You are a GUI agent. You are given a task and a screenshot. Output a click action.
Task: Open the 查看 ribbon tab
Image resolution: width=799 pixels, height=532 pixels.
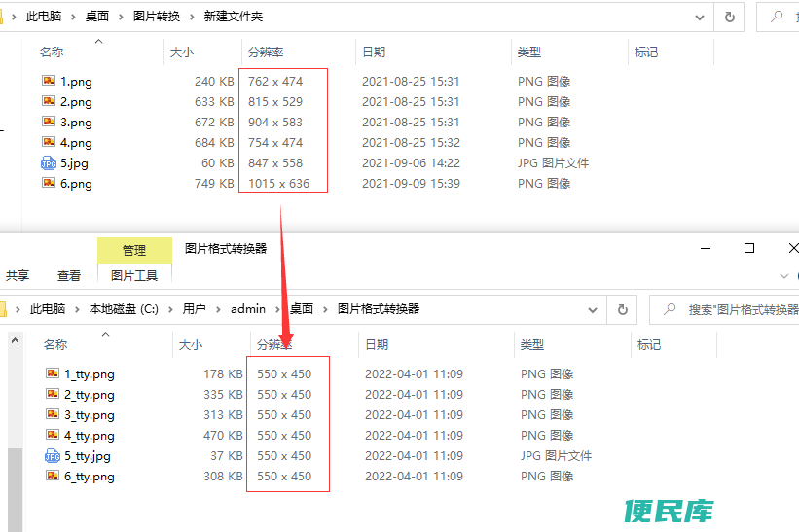69,276
